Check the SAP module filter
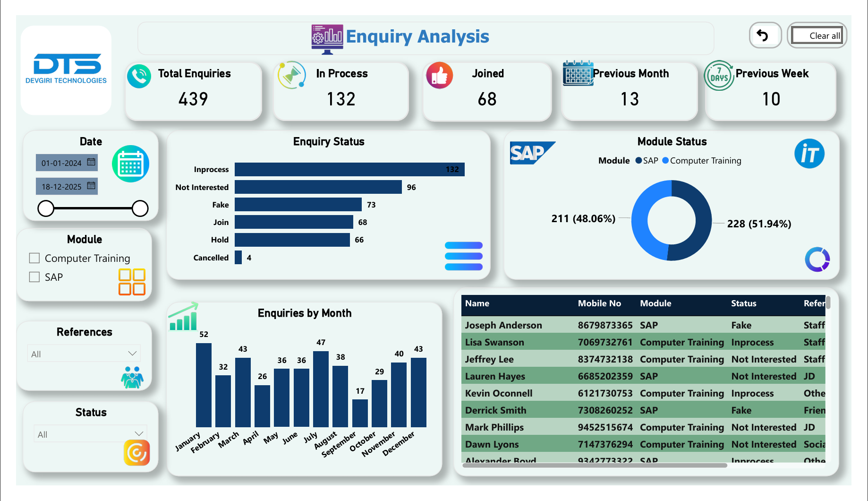The image size is (868, 501). pyautogui.click(x=34, y=276)
